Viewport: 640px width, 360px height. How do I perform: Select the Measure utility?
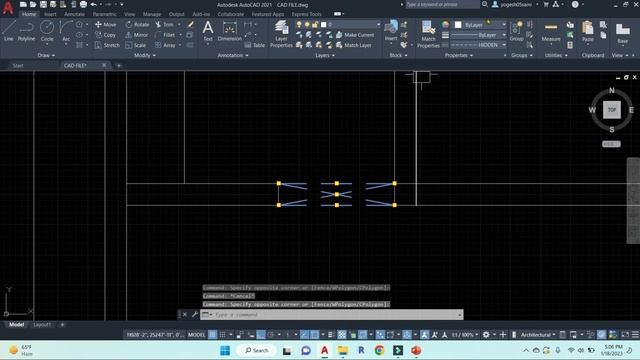[551, 32]
